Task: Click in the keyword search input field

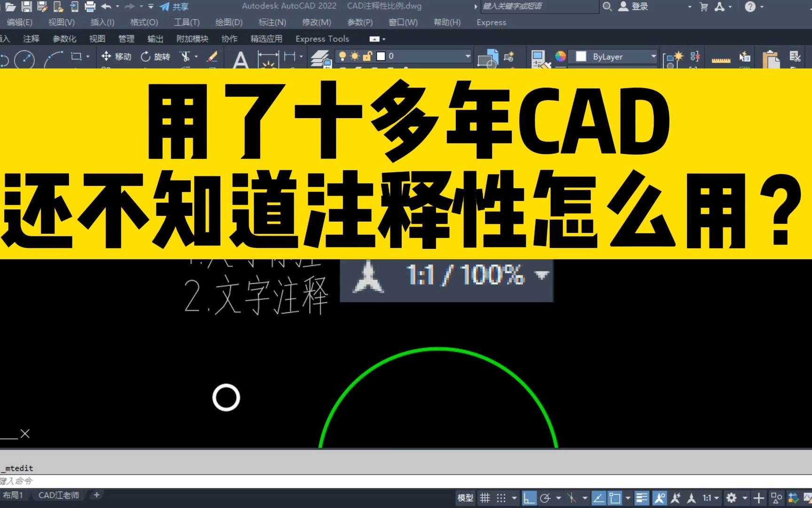Action: 539,6
